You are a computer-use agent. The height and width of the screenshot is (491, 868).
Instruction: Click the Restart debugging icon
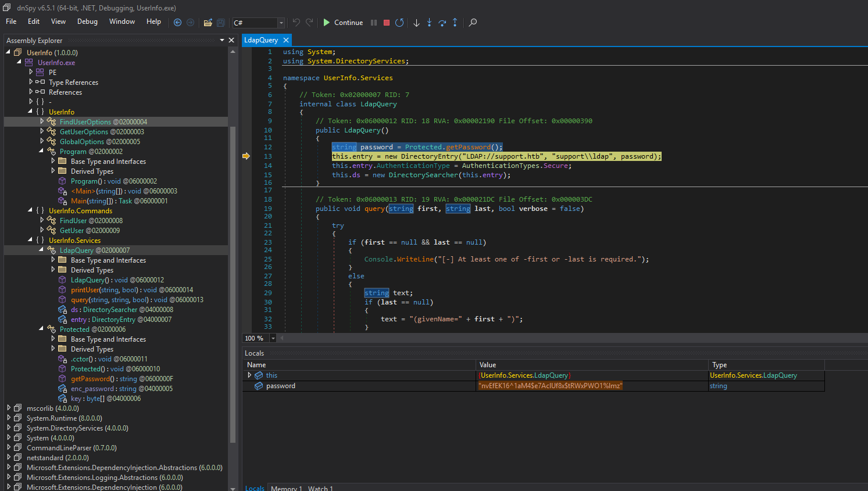click(x=399, y=23)
